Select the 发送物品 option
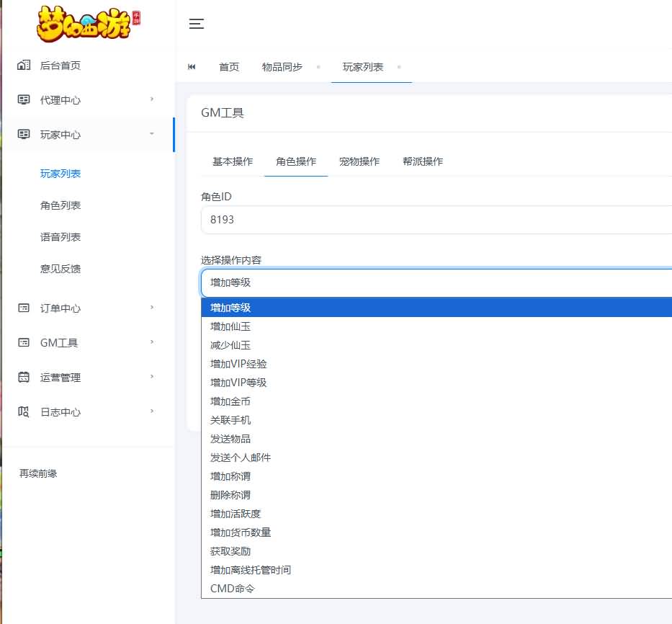 pyautogui.click(x=436, y=439)
